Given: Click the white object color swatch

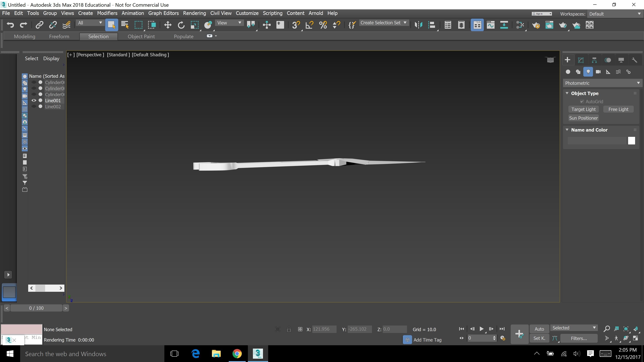Looking at the screenshot, I should pyautogui.click(x=631, y=141).
